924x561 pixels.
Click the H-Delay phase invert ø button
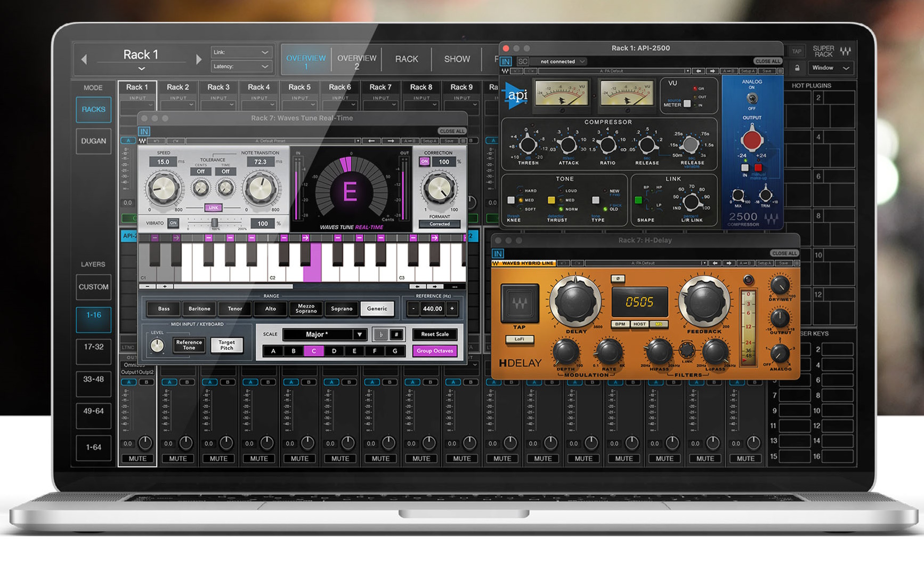[618, 278]
